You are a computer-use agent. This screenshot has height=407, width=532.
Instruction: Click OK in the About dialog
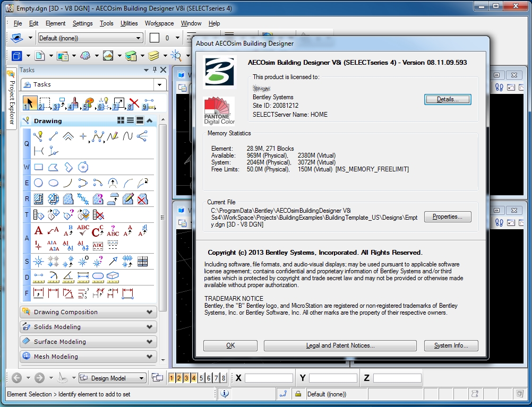[230, 345]
